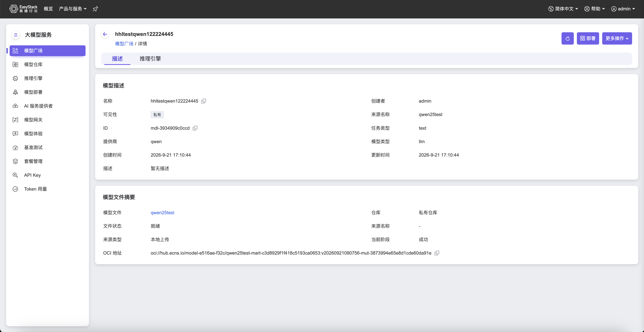Viewport: 644px width, 332px height.
Task: Click the back arrow icon
Action: click(x=105, y=34)
